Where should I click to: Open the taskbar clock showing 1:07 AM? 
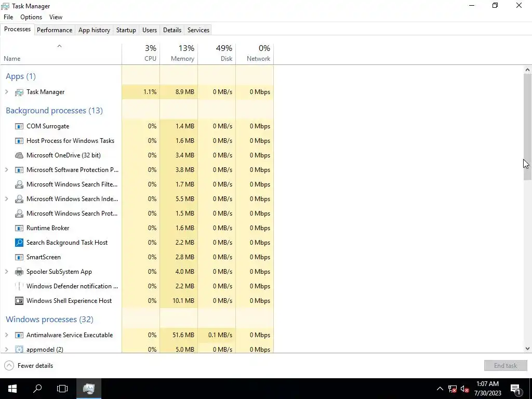tap(487, 389)
